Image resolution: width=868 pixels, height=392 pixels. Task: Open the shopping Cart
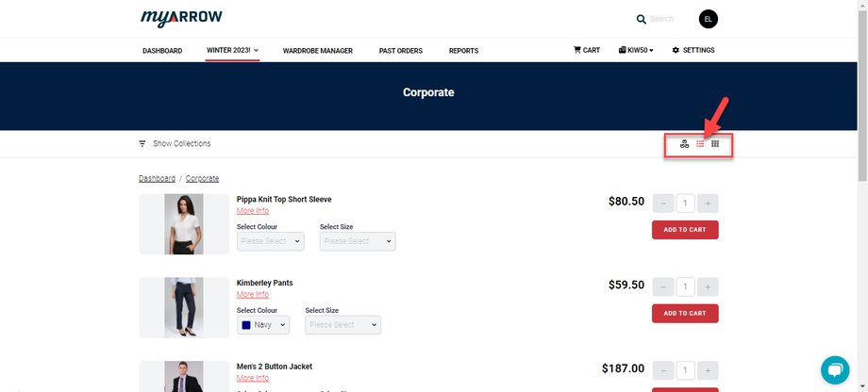587,50
